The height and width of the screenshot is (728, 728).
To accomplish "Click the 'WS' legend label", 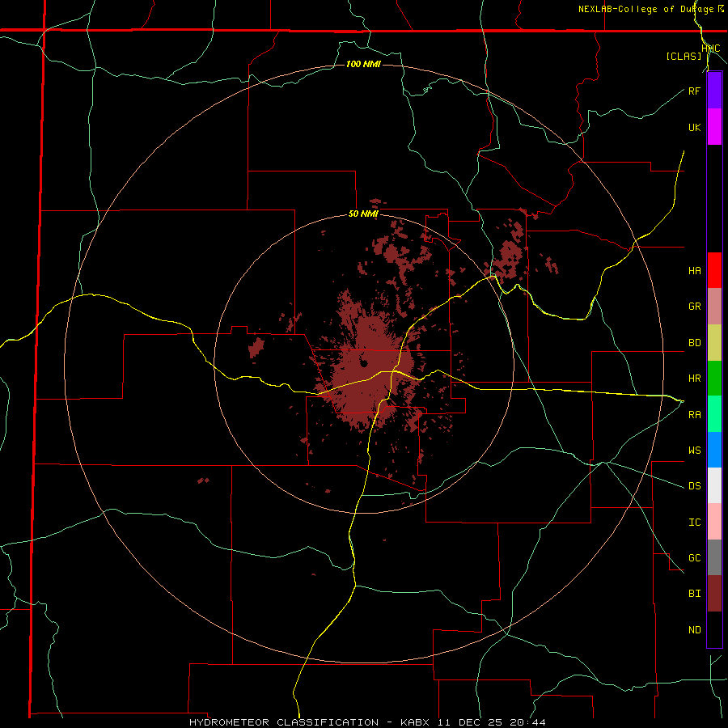I will (x=694, y=450).
